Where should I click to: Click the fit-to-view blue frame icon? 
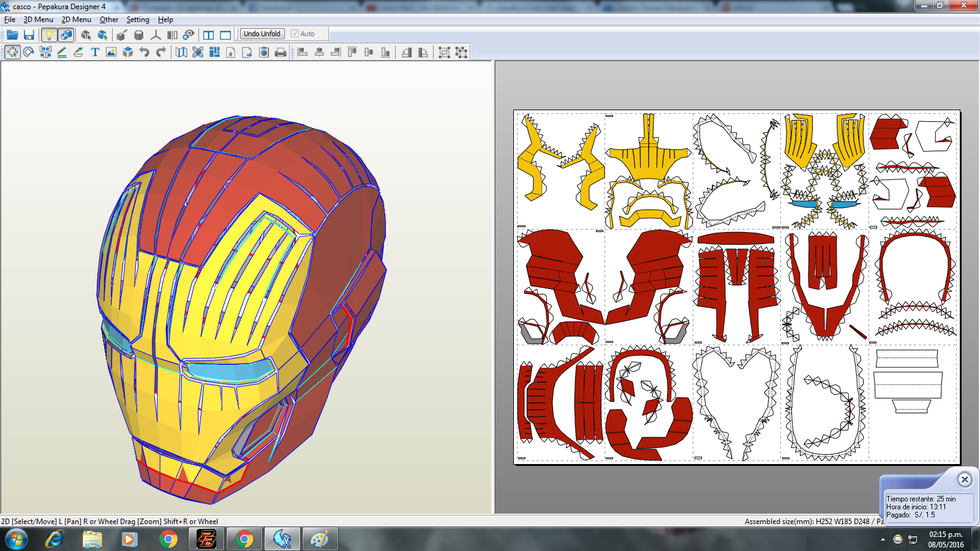[x=198, y=52]
